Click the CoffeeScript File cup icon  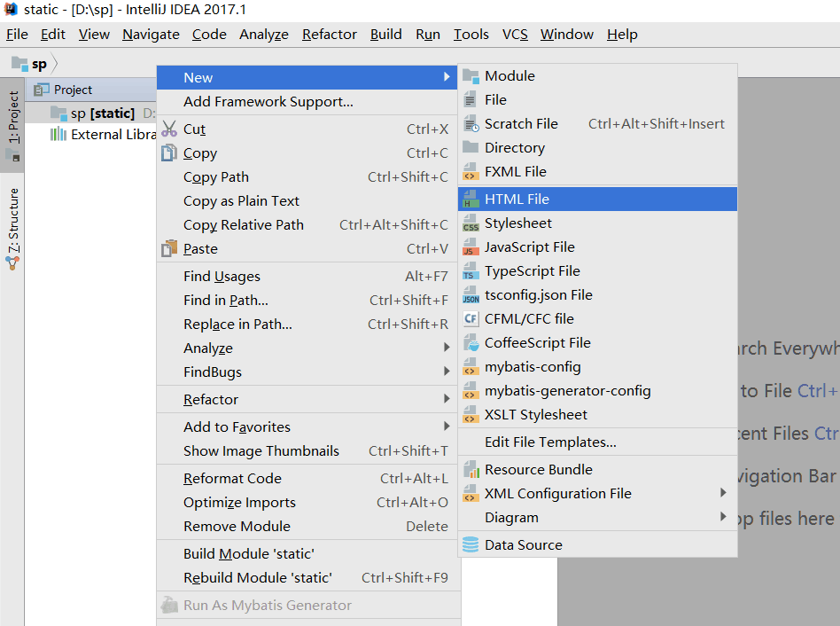471,343
